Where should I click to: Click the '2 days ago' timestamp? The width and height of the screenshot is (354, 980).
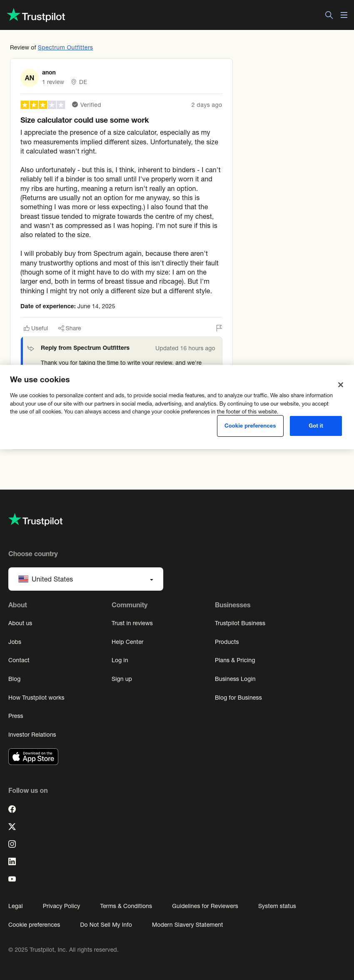coord(207,105)
